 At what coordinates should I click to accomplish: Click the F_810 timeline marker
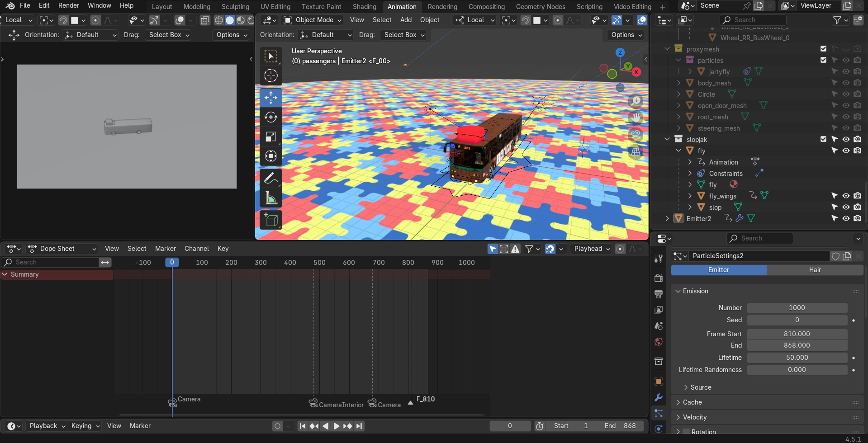(x=411, y=402)
